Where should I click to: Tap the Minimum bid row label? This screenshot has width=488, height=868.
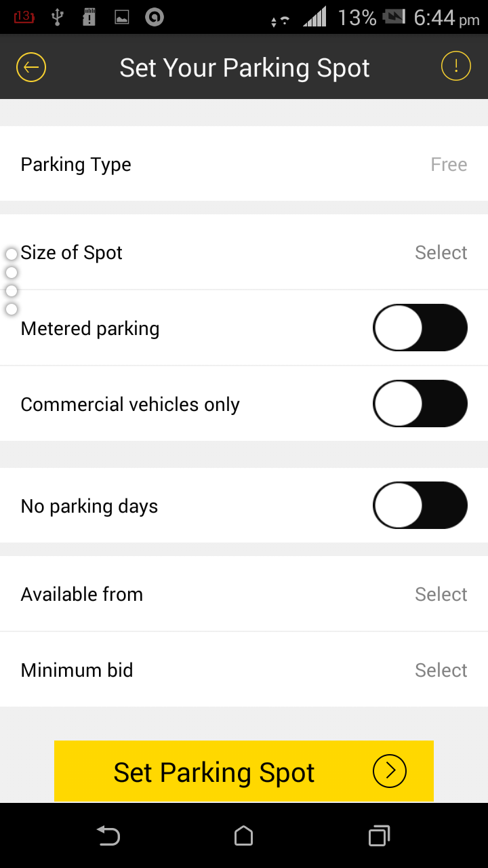pos(77,671)
